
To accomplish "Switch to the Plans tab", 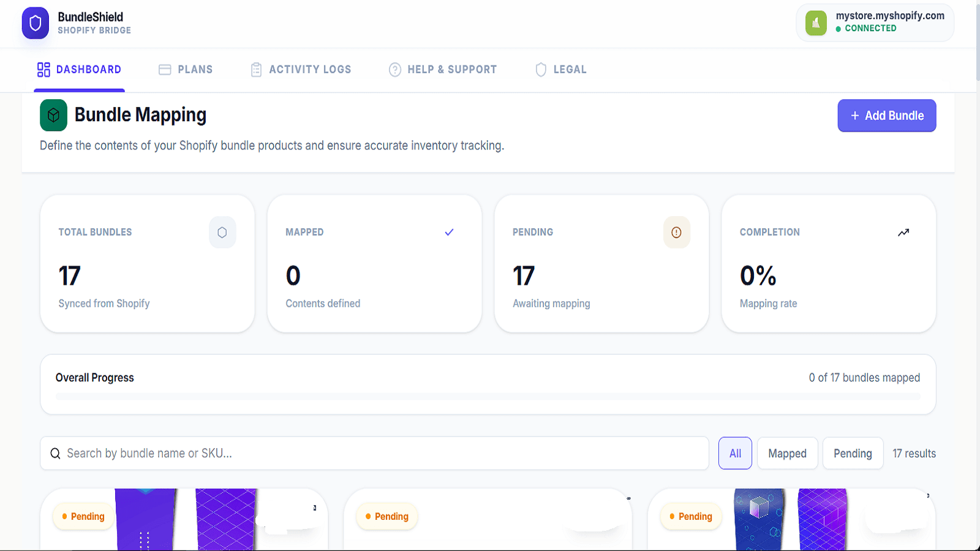I will click(x=186, y=70).
